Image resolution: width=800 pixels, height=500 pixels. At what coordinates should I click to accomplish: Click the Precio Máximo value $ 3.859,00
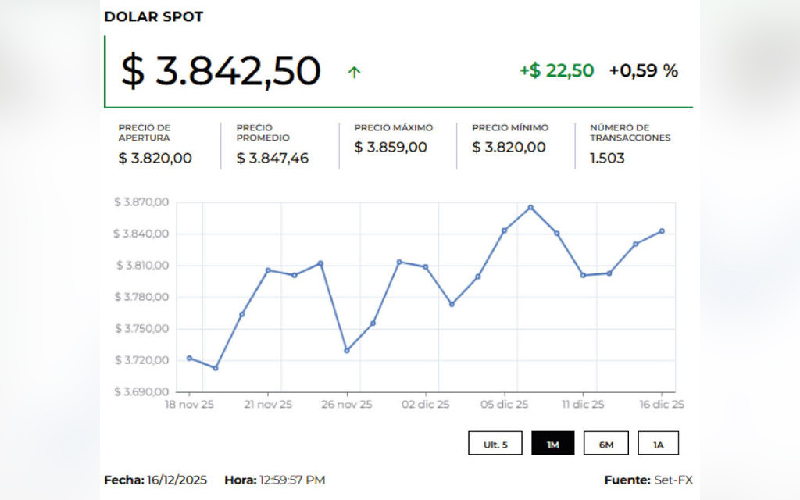coord(391,147)
